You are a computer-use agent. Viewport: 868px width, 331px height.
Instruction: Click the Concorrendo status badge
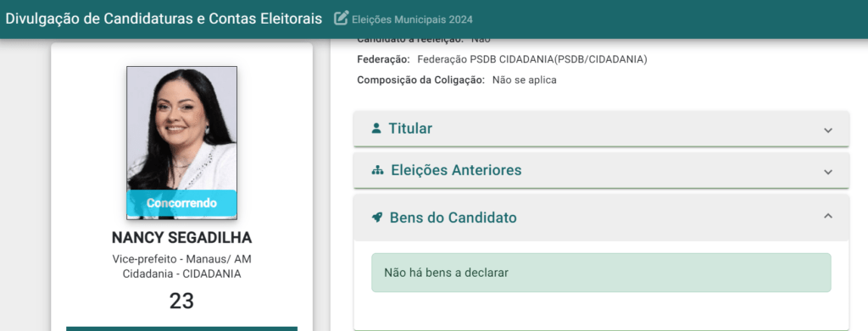[x=181, y=203]
